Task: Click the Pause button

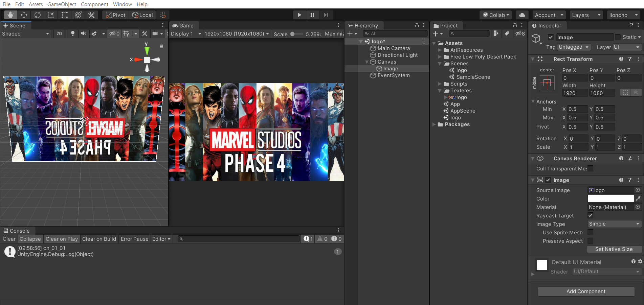Action: [x=312, y=15]
